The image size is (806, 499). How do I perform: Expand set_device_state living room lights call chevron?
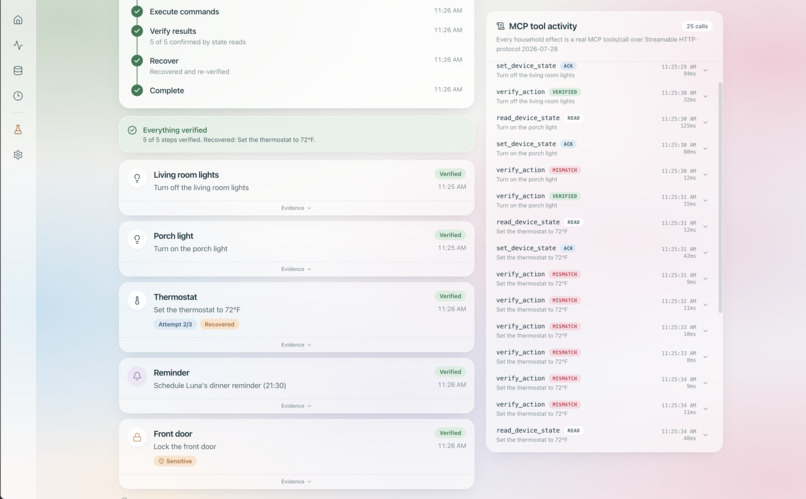pos(705,70)
